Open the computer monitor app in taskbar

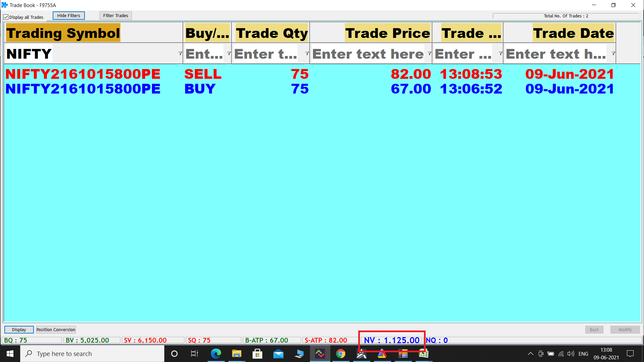(299, 354)
